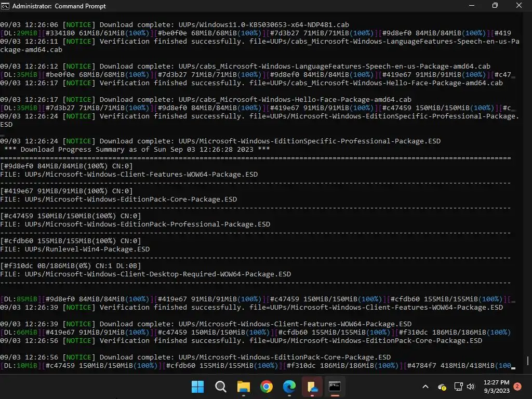Click the 12:26:24 Download complete EditionSpecific-Professional line

220,141
